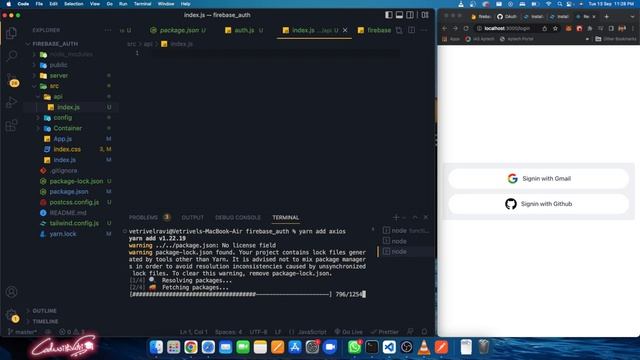Click Signin with Github button in browser

point(538,204)
